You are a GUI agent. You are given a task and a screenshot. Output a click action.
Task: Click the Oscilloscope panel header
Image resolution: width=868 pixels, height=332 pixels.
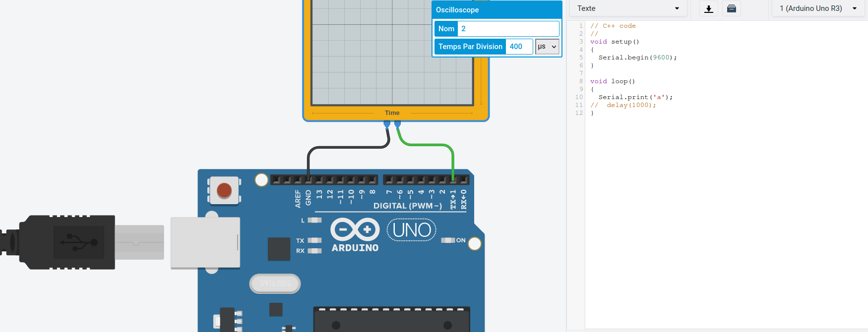pos(496,10)
